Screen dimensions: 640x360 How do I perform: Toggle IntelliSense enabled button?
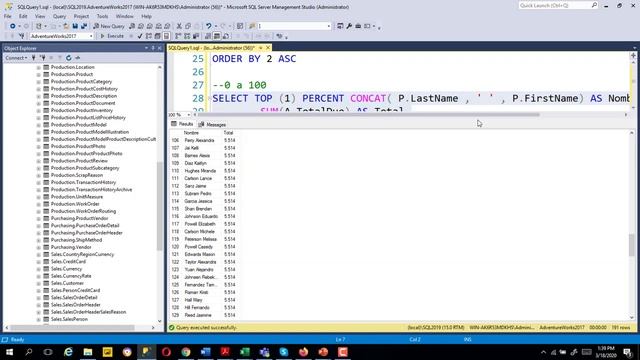166,36
